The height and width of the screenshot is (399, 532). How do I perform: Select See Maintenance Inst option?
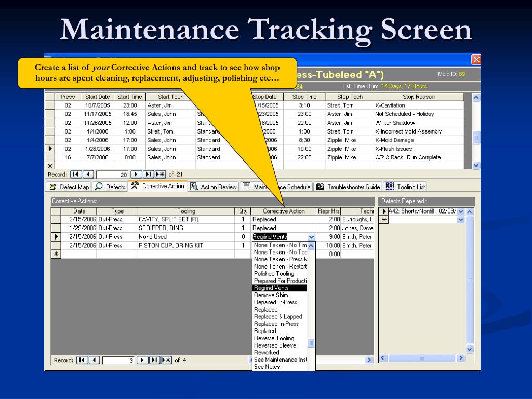pyautogui.click(x=280, y=360)
